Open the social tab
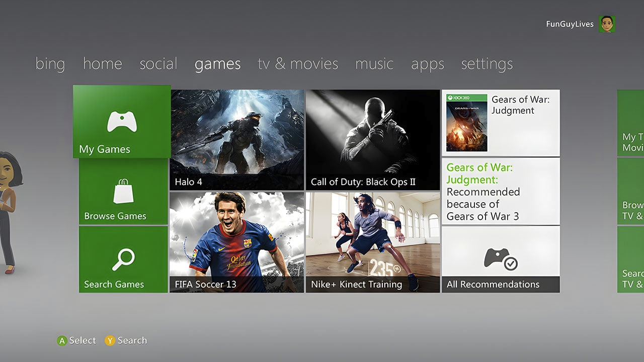 158,64
